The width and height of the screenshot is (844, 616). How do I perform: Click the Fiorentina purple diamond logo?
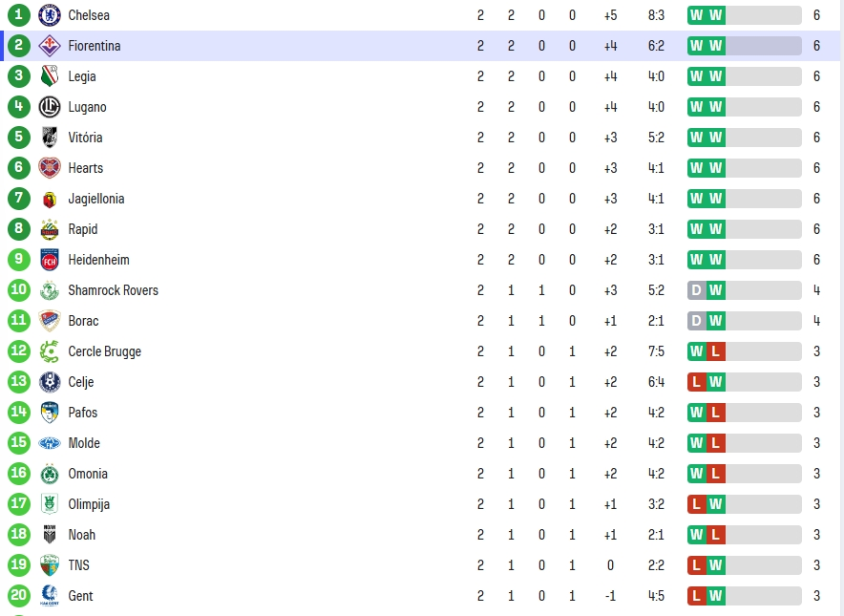(50, 46)
